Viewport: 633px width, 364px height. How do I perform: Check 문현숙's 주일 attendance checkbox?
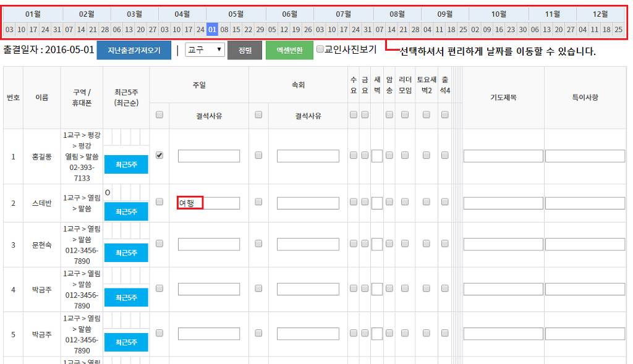coord(159,243)
